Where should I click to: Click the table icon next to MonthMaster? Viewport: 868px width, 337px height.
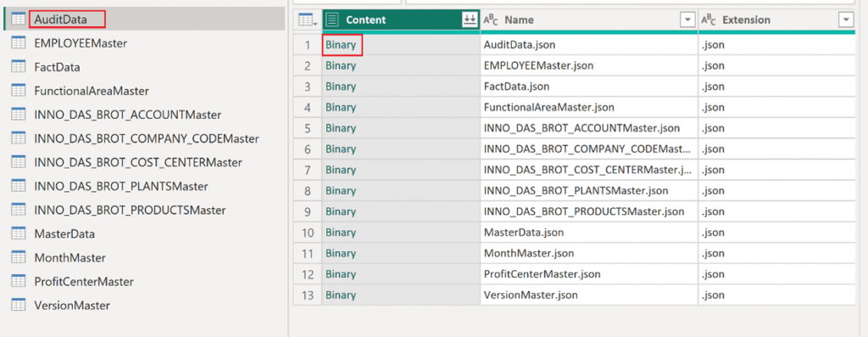[x=19, y=258]
